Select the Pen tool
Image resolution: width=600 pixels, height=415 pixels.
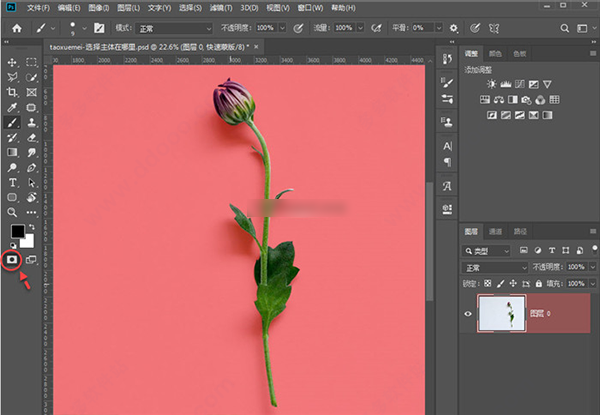(31, 168)
